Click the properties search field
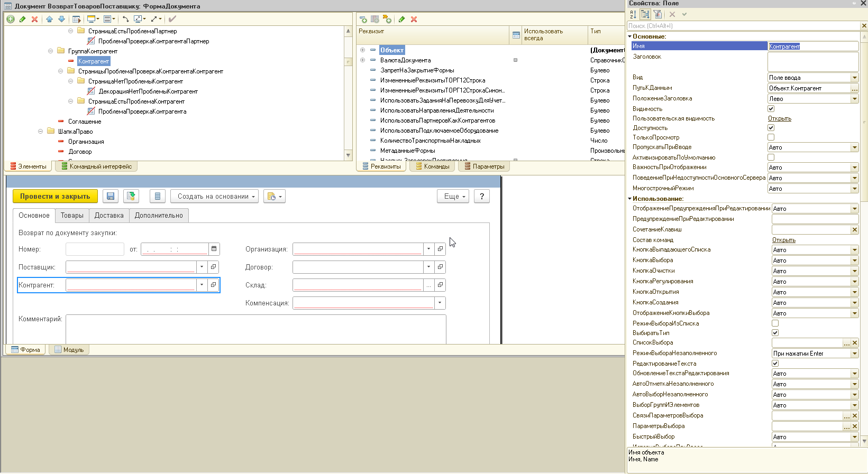 [743, 26]
